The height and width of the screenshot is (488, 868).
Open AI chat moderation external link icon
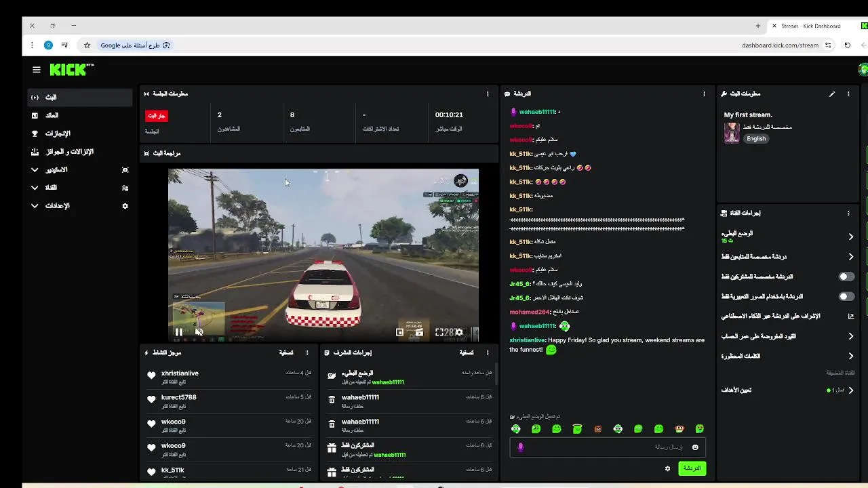tap(851, 317)
